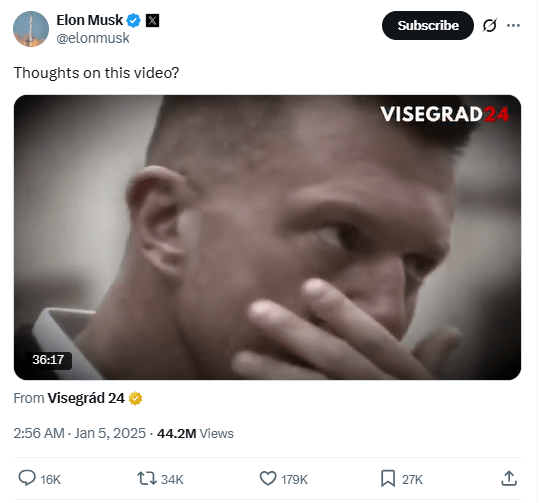Open the share upload icon
This screenshot has width=542, height=503.
[509, 479]
